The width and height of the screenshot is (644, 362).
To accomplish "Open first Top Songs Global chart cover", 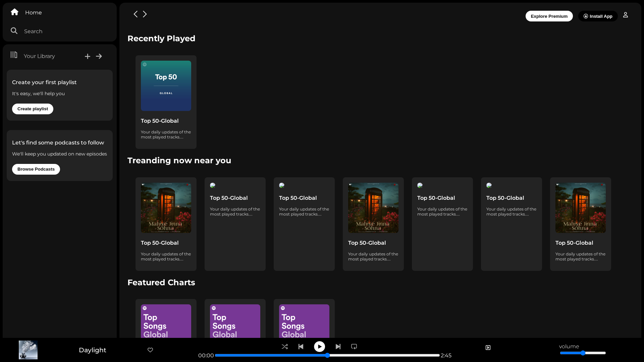I will coord(166,321).
